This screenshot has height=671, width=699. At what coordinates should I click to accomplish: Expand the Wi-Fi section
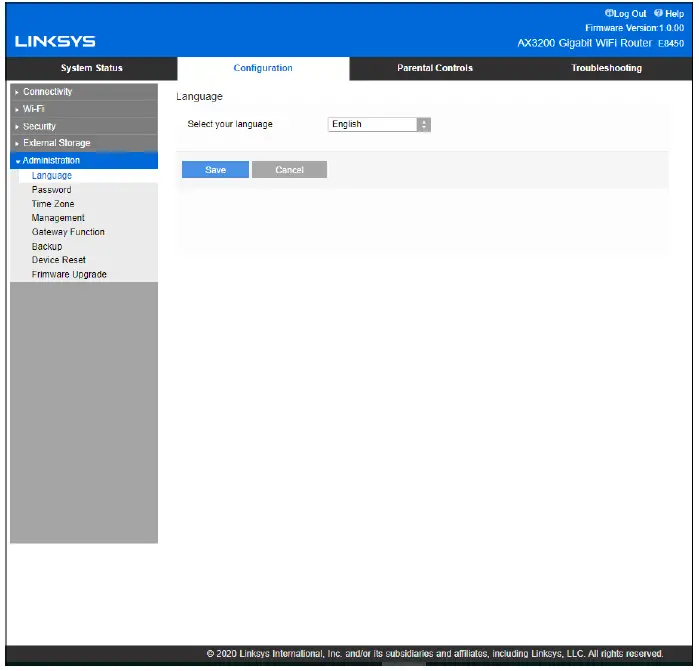coord(84,109)
